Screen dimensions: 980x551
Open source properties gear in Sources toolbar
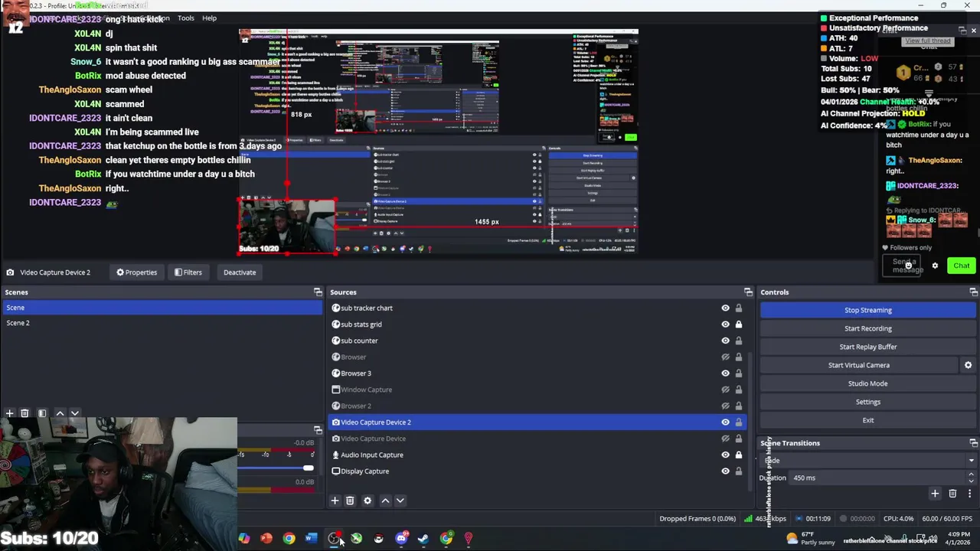[x=367, y=500]
